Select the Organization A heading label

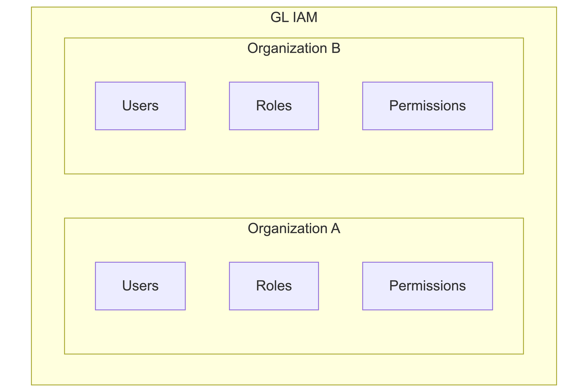pyautogui.click(x=294, y=228)
